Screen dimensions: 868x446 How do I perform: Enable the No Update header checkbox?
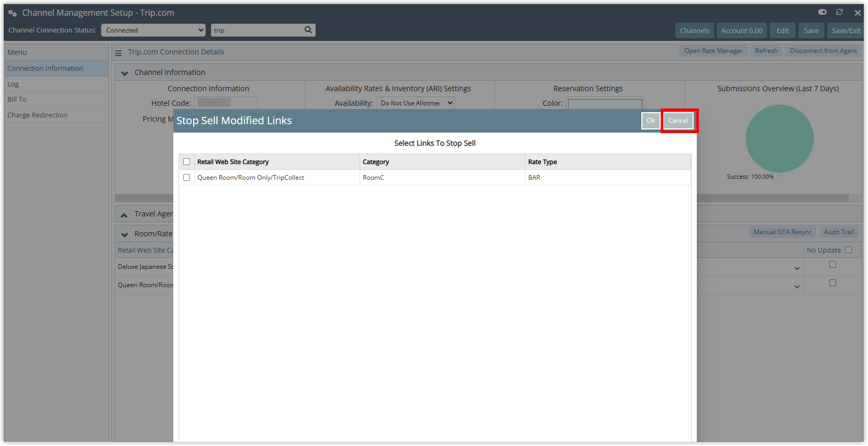[848, 250]
